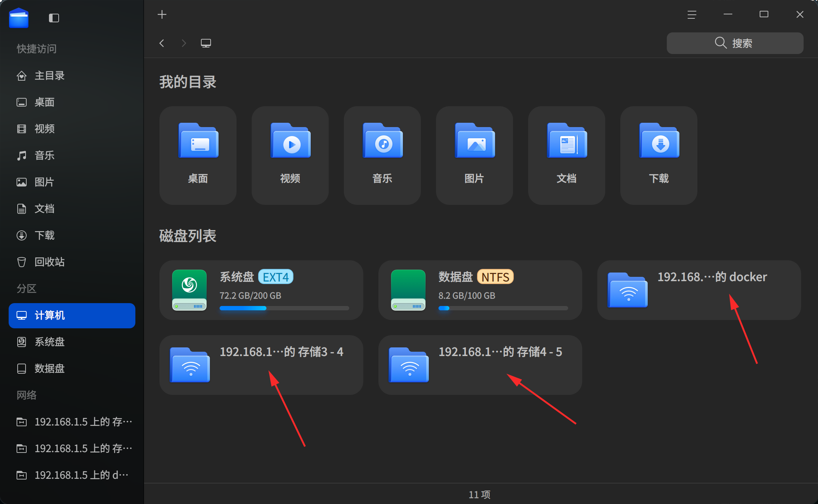This screenshot has width=818, height=504.
Task: Open second 192.168.1.5 network share in sidebar
Action: (72, 449)
